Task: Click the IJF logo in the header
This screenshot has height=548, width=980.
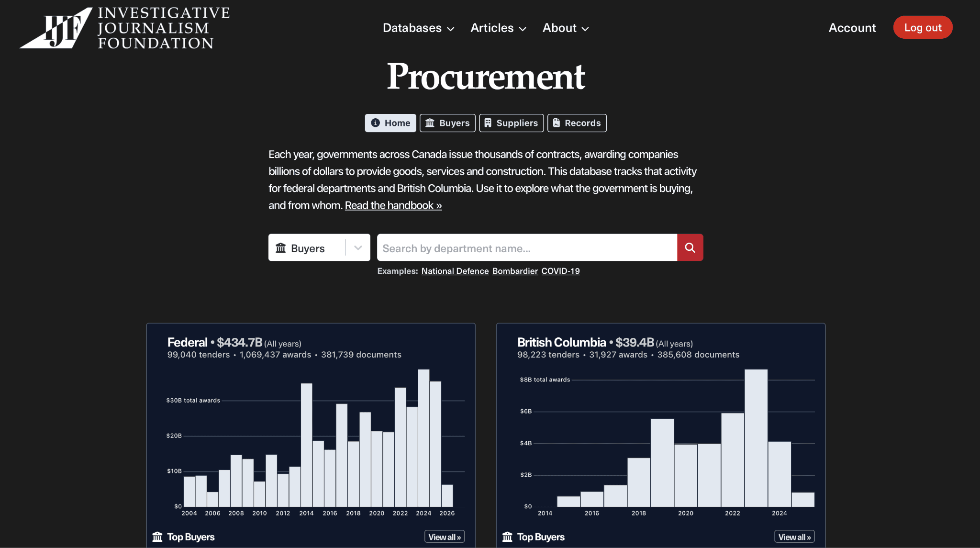Action: (124, 28)
